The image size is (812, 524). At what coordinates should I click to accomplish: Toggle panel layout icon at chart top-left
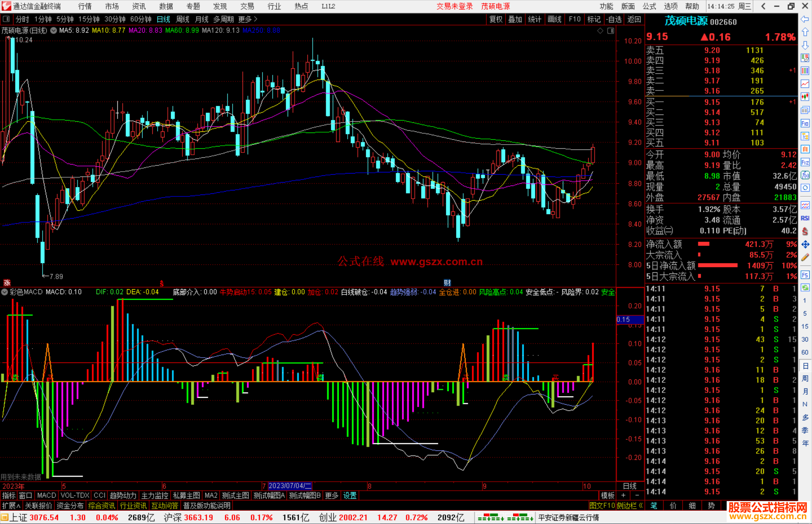[x=6, y=19]
